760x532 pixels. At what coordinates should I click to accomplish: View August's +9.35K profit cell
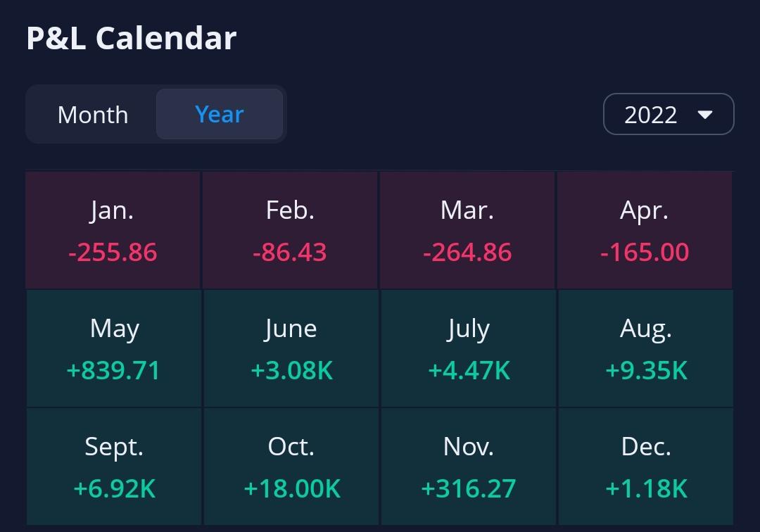tap(646, 349)
